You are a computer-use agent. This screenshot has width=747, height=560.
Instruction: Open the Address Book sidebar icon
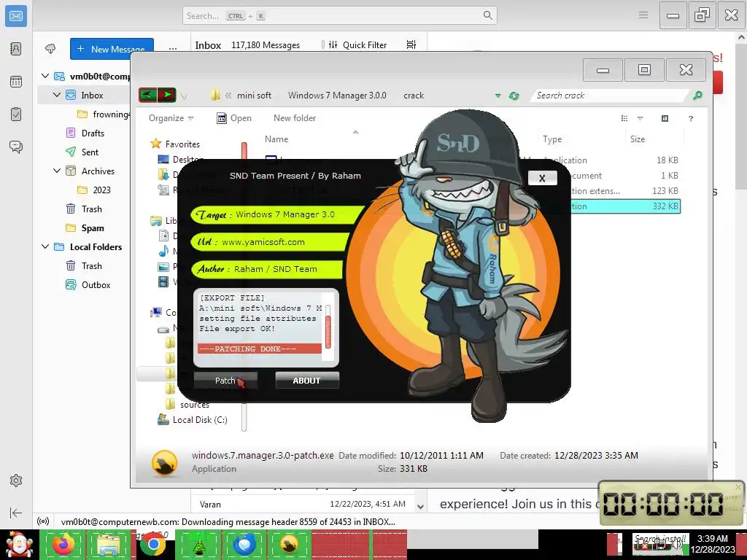point(16,49)
